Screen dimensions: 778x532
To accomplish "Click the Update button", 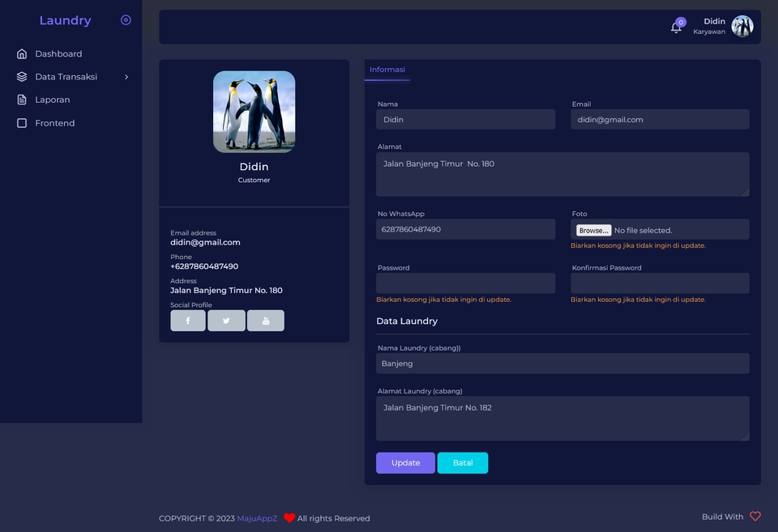I will click(405, 463).
